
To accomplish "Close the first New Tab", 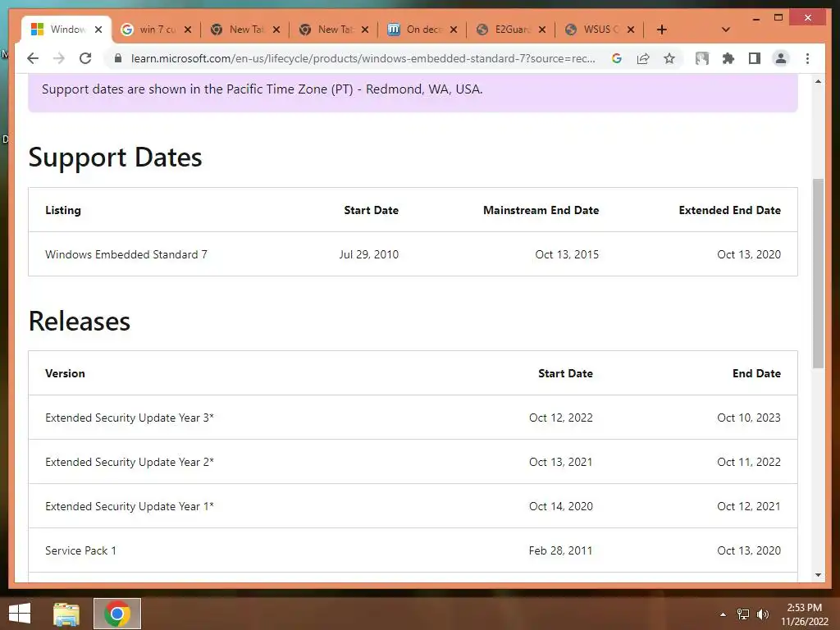I will pyautogui.click(x=276, y=30).
